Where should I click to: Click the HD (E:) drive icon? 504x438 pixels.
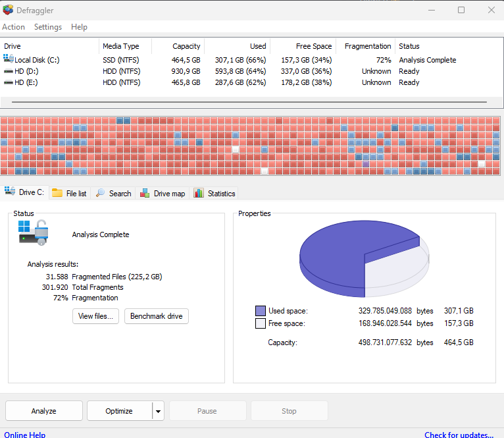[9, 82]
